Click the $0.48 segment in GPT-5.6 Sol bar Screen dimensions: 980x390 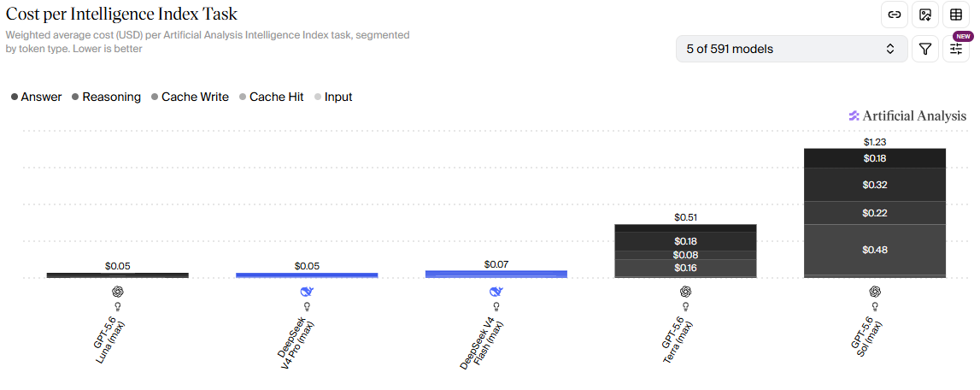click(874, 250)
